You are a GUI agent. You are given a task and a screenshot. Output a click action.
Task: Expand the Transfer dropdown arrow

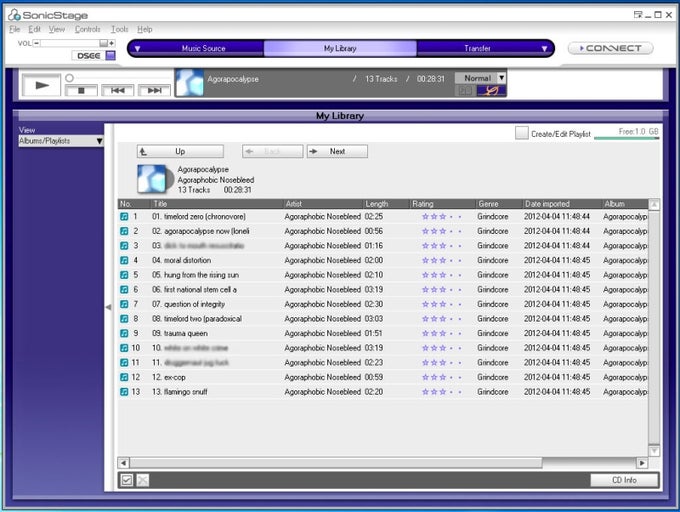(x=544, y=49)
